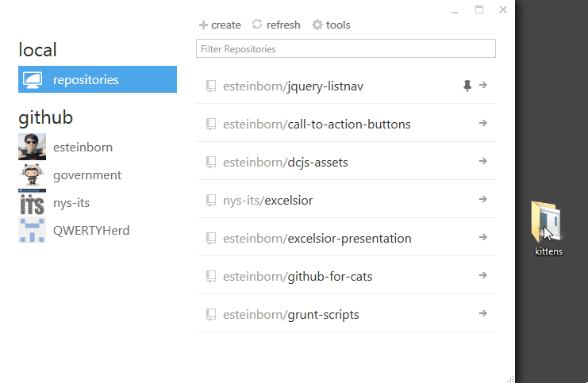Open dcjs-assets with its arrow icon

[x=483, y=161]
